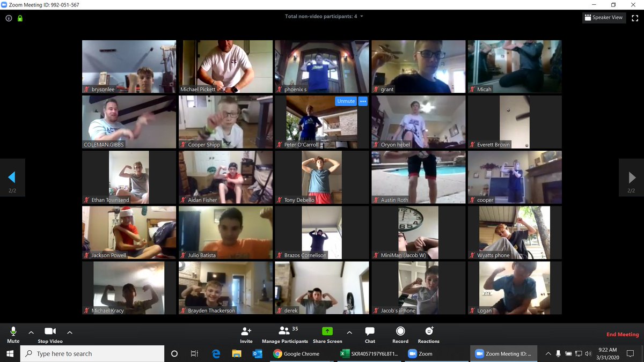Select Jackson Powell's video tile

tap(129, 232)
